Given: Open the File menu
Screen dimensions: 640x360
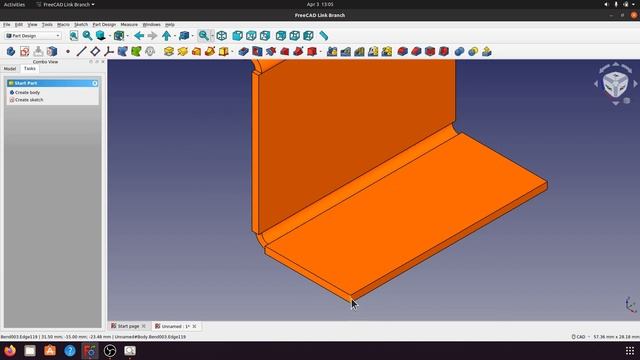Looking at the screenshot, I should pyautogui.click(x=7, y=24).
